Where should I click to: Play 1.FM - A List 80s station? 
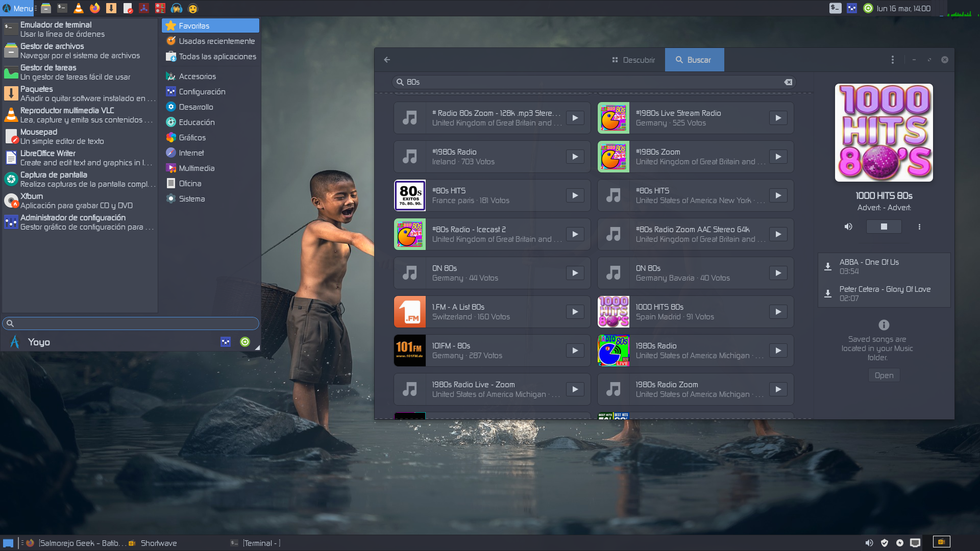[575, 312]
